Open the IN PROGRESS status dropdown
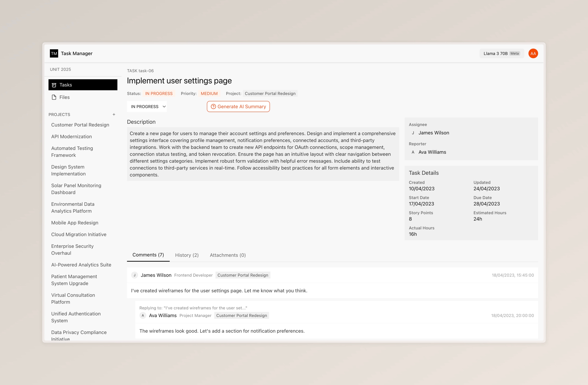Screen dimensions: 588x385 pos(147,107)
